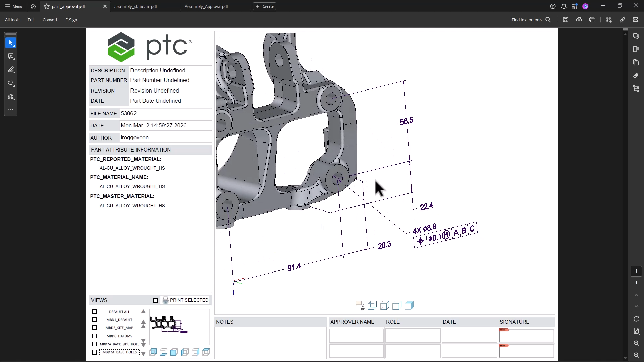Click PRINT SELECTED button
644x362 pixels.
tap(185, 300)
